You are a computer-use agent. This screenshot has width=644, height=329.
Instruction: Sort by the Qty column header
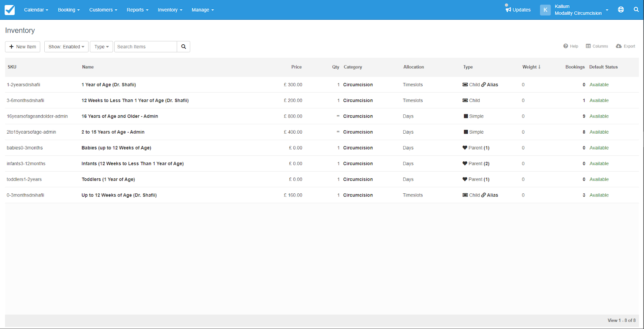[x=336, y=67]
